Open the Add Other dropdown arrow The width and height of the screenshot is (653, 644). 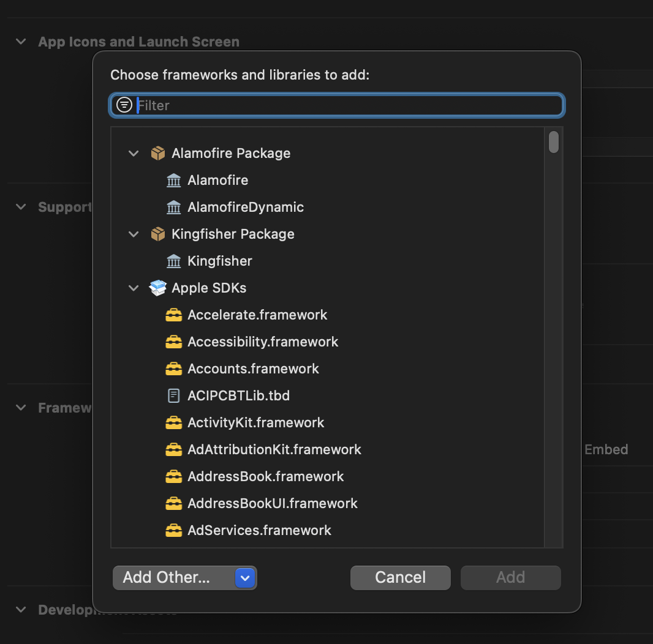(x=245, y=578)
